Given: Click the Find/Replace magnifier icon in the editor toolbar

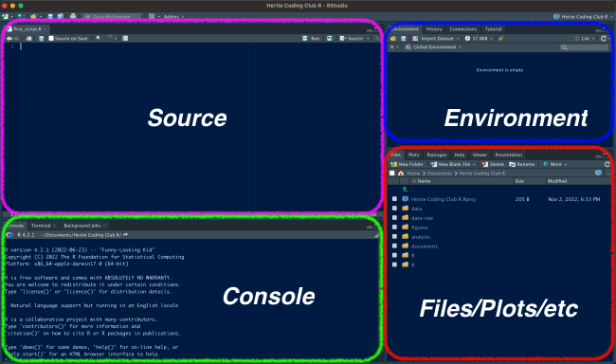Looking at the screenshot, I should coord(99,39).
